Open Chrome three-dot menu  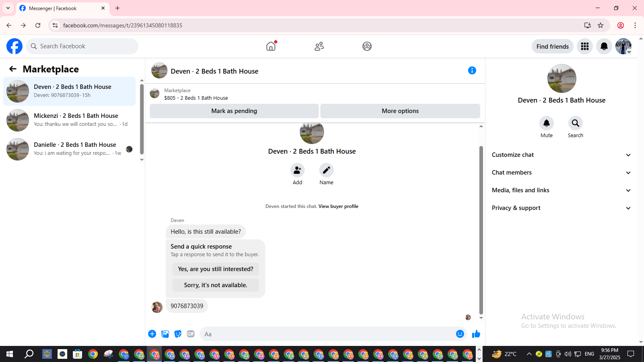(635, 25)
